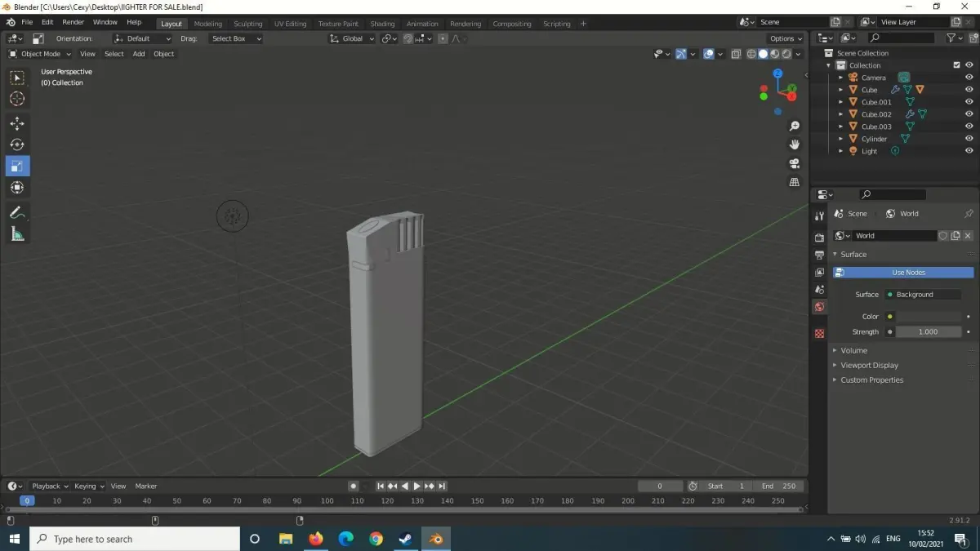980x551 pixels.
Task: Open the World properties tab
Action: pyautogui.click(x=820, y=307)
